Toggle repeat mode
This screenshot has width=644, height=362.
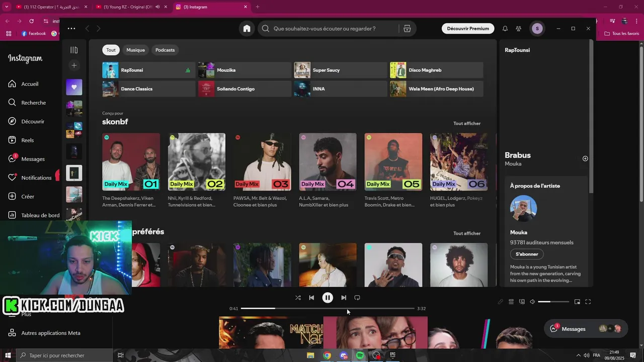tap(357, 298)
